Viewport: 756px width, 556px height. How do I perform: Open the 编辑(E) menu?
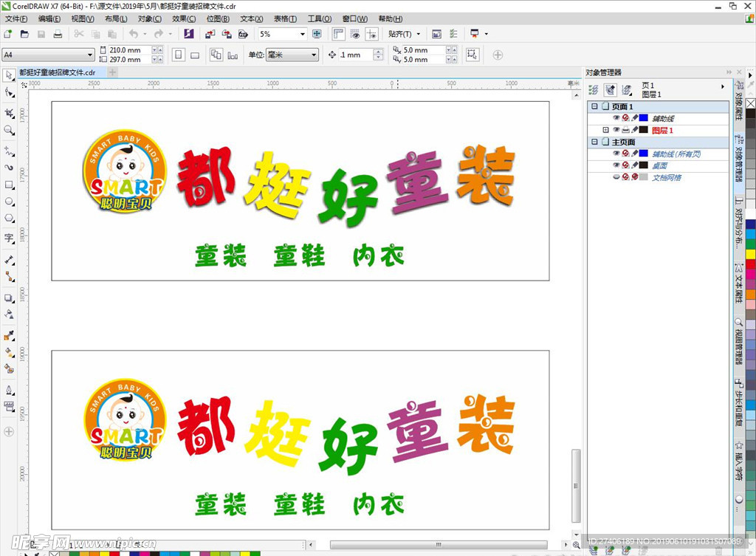49,18
